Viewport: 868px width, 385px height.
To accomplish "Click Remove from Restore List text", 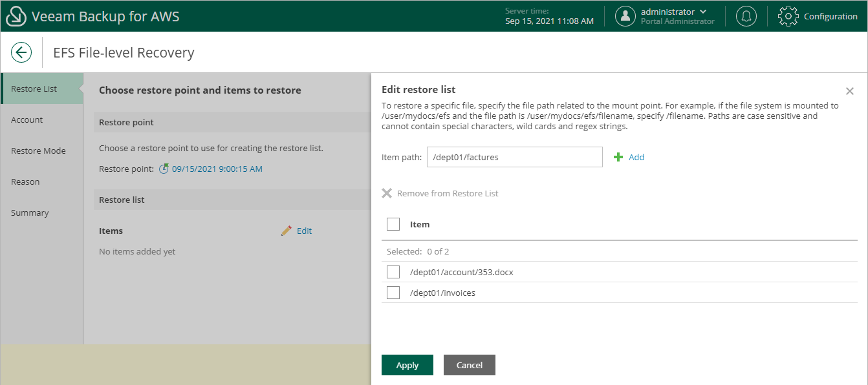I will (448, 193).
